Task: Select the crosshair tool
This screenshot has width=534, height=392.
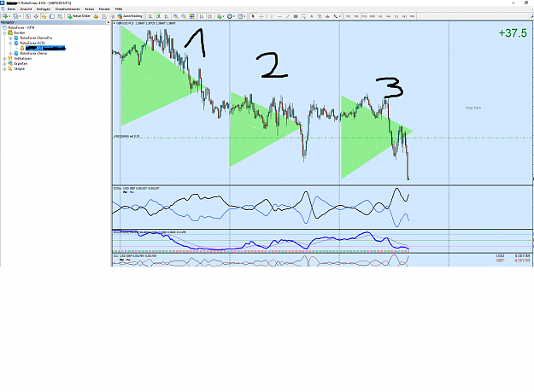Action: point(261,16)
